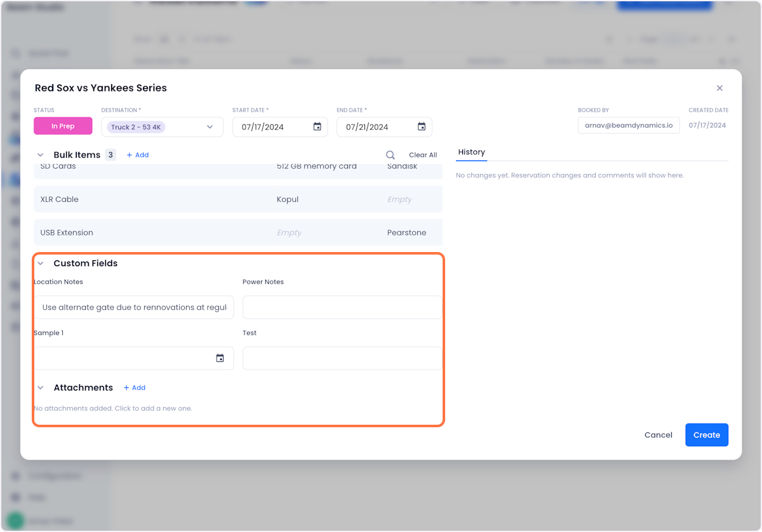
Task: Open the Start Date calendar picker icon
Action: click(x=317, y=127)
